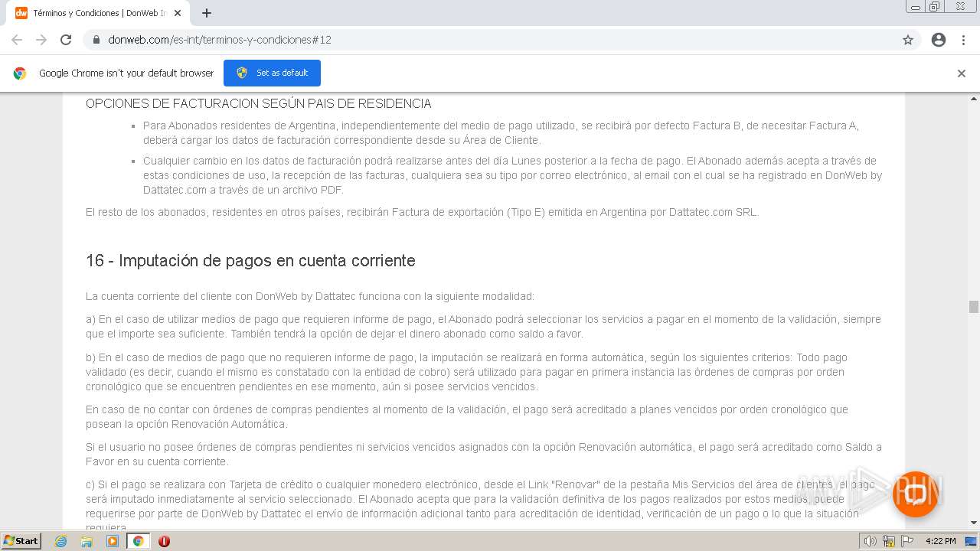This screenshot has height=551, width=980.
Task: Click paragraph 'El resto de los abonados'
Action: (422, 212)
